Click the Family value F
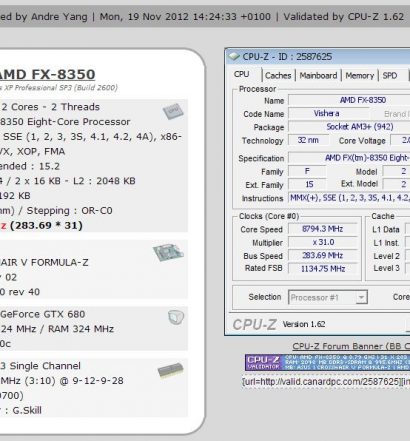Image resolution: width=410 pixels, height=441 pixels. point(307,171)
